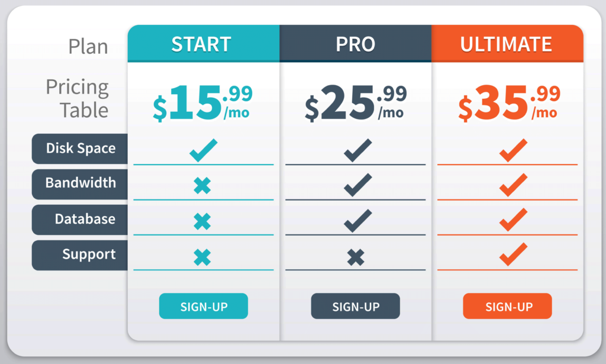The width and height of the screenshot is (606, 364).
Task: Click the START plan Bandwidth cross icon
Action: point(202,185)
